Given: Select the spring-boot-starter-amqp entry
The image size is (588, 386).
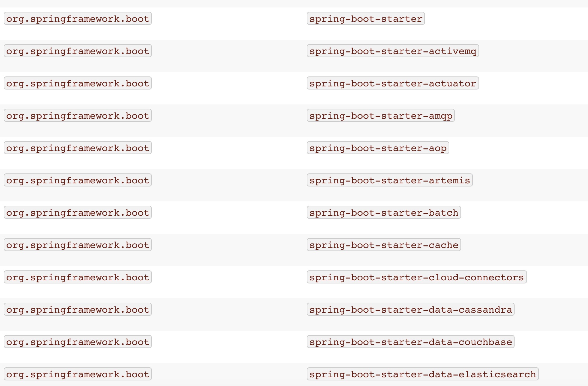Looking at the screenshot, I should pyautogui.click(x=380, y=116).
